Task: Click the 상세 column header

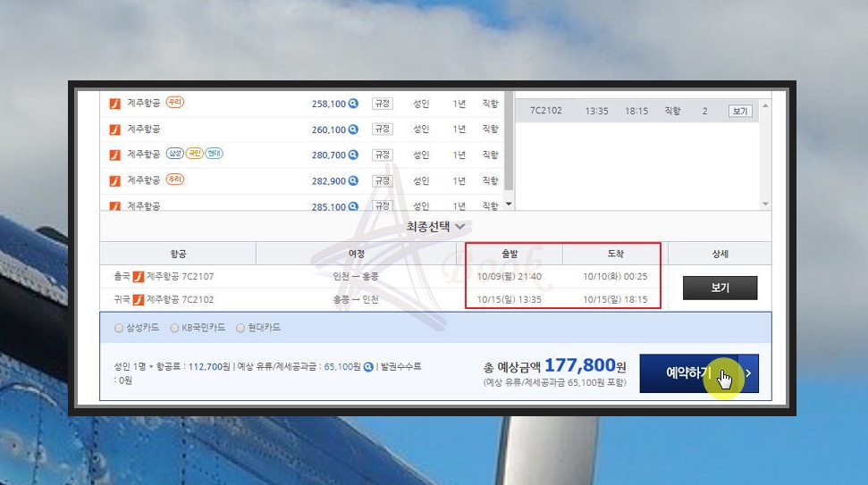Action: pos(720,254)
